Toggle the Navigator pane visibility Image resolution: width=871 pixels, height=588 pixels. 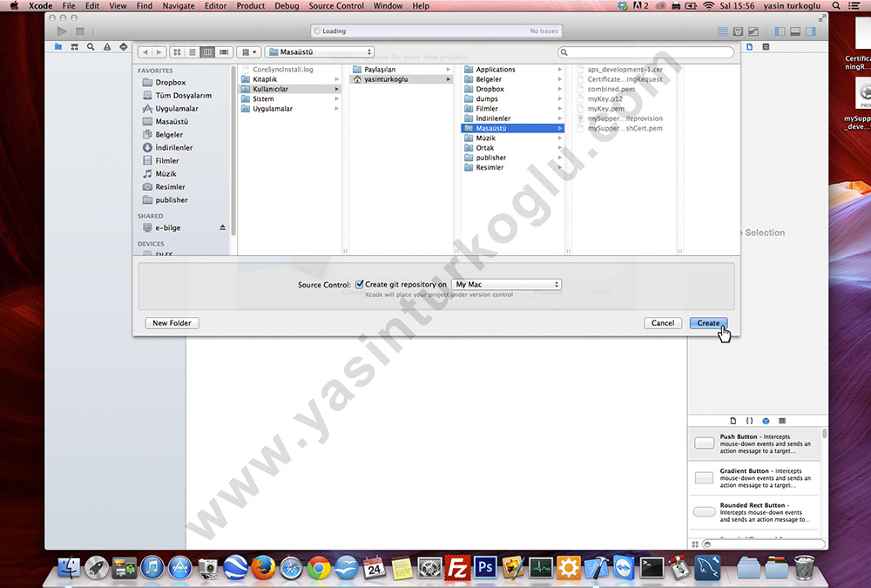(x=780, y=31)
